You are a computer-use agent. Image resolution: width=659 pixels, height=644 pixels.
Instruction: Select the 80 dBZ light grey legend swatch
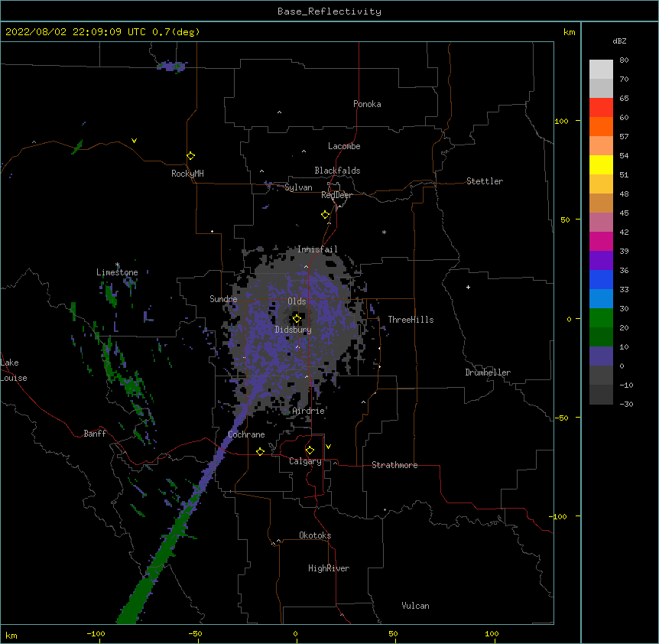[x=601, y=69]
